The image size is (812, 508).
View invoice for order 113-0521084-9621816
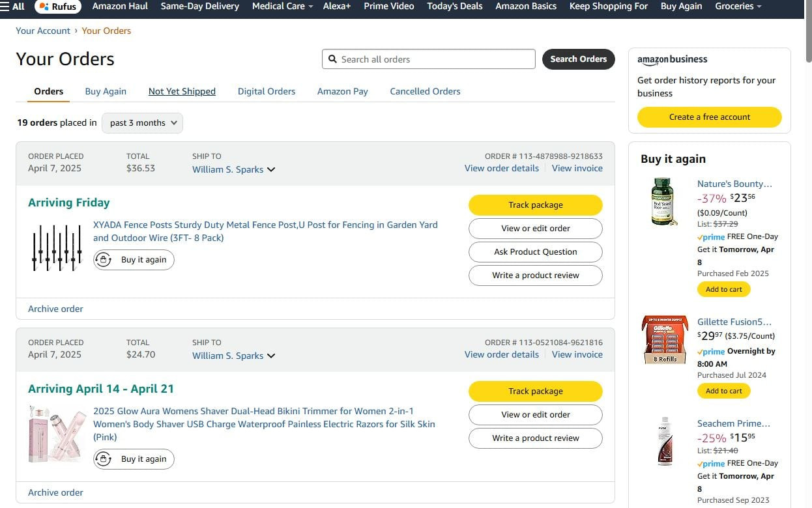pyautogui.click(x=577, y=354)
